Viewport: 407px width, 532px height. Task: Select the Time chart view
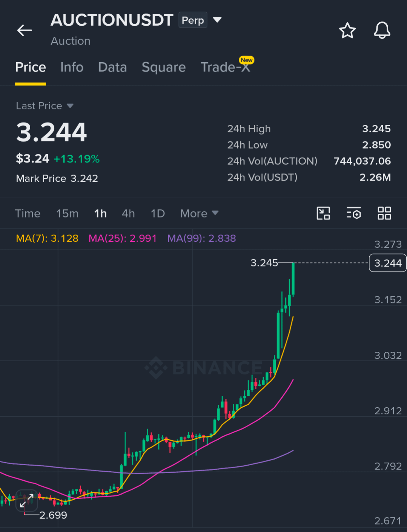click(28, 213)
